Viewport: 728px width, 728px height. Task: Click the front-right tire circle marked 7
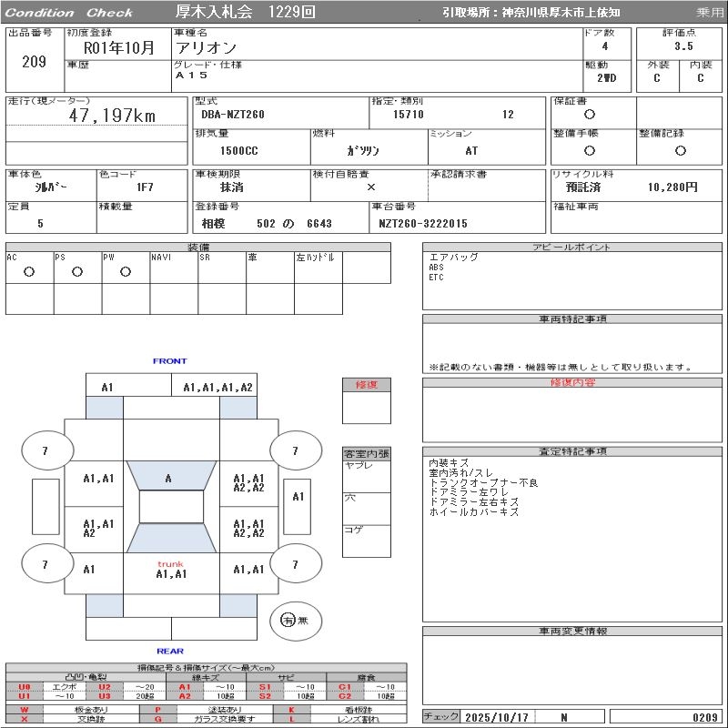295,450
